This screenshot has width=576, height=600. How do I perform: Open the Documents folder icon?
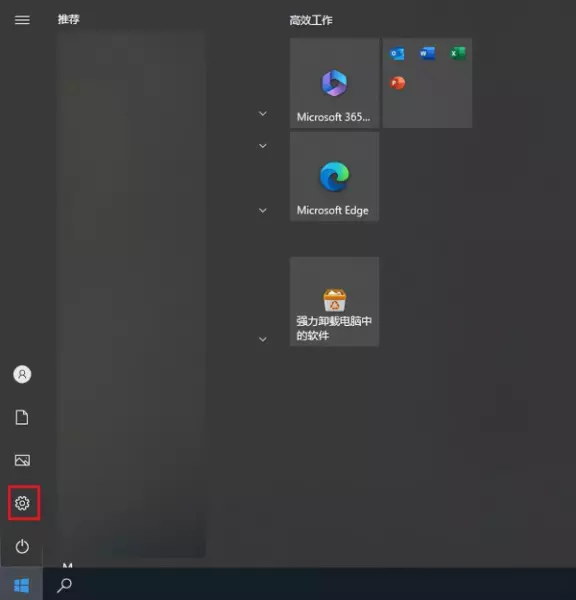click(x=22, y=417)
